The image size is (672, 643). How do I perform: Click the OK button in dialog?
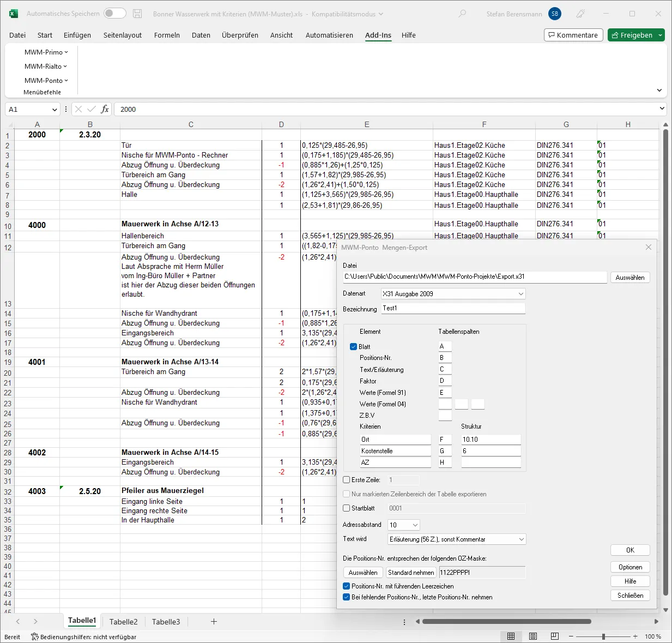[x=630, y=550]
